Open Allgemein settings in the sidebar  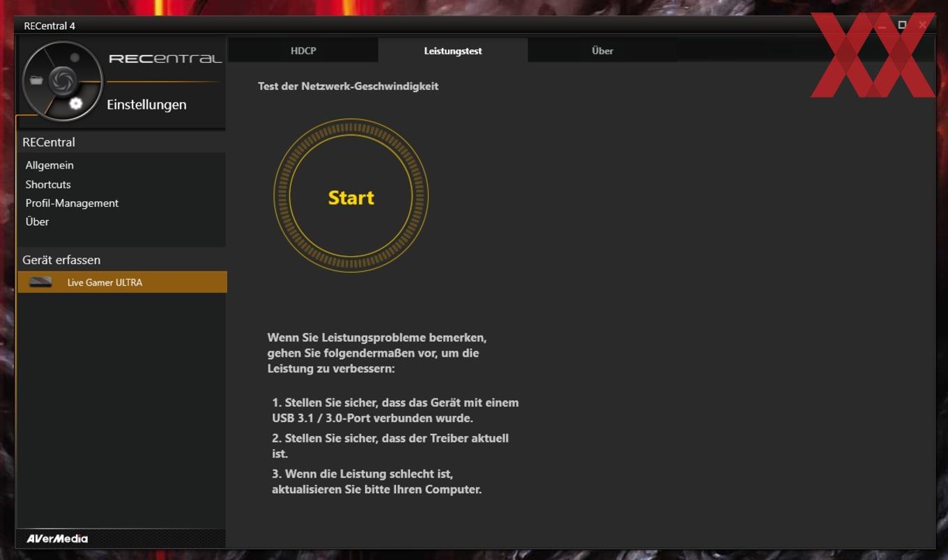49,165
